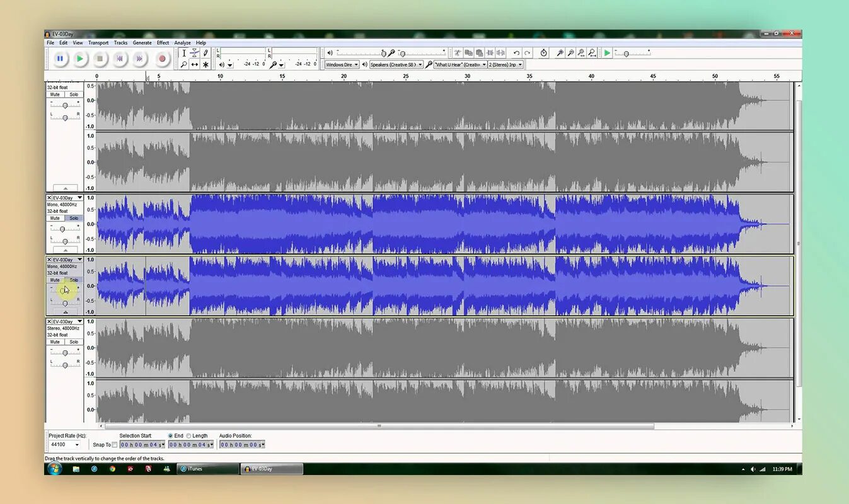The image size is (849, 504).
Task: Click the Silence audio icon
Action: tap(500, 53)
